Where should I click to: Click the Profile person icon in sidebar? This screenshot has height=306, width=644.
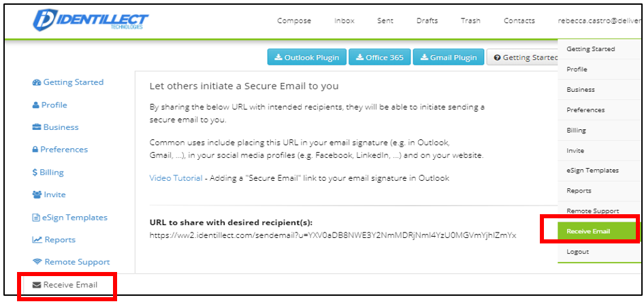(x=36, y=105)
